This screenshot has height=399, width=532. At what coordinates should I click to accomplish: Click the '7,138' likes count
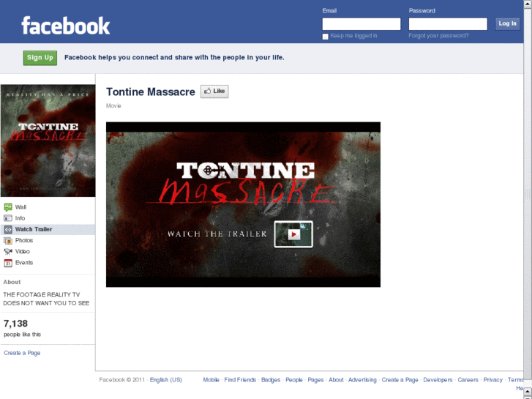[15, 324]
